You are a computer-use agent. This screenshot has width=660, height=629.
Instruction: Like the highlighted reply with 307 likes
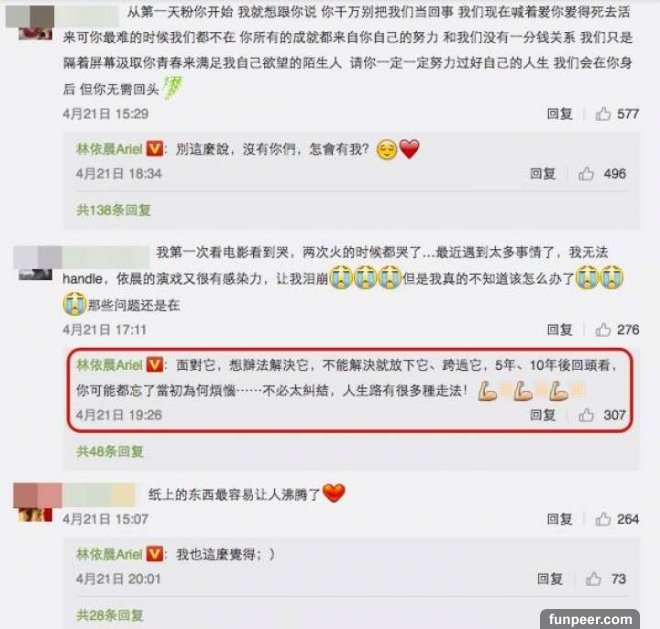586,415
